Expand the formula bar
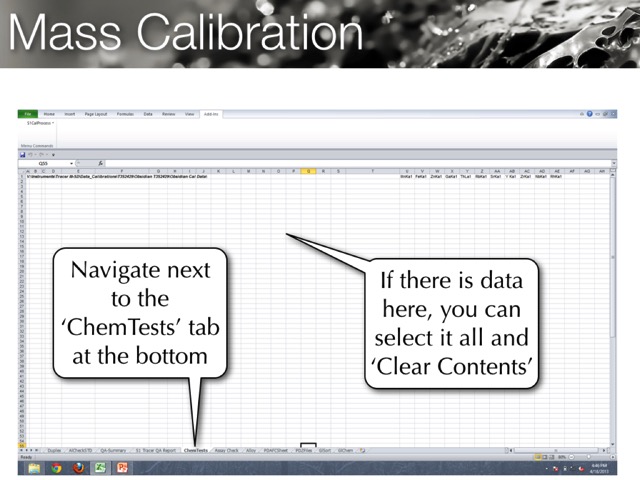 (613, 163)
